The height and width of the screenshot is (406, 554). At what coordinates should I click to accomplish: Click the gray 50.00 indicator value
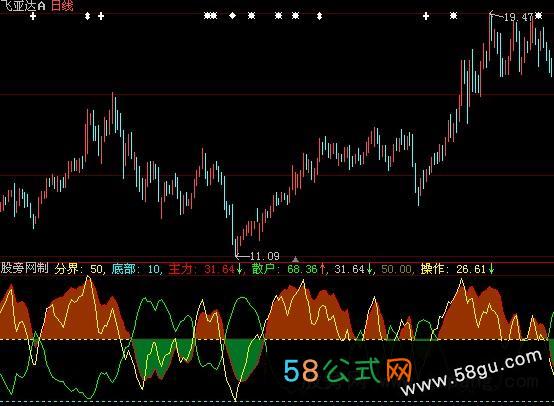396,269
